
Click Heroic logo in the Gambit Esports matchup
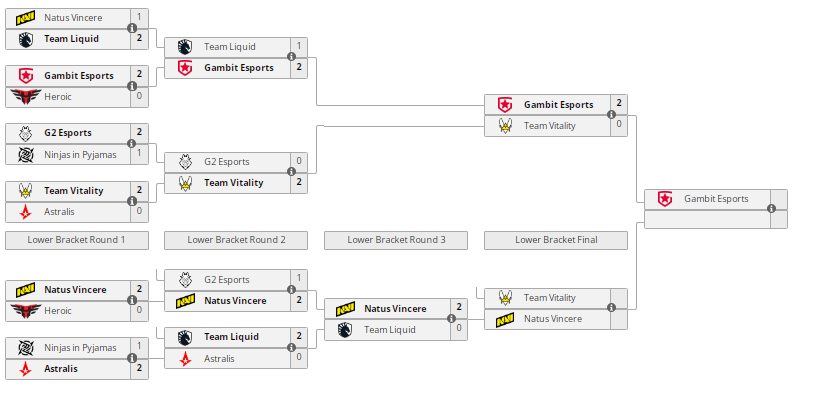click(24, 97)
